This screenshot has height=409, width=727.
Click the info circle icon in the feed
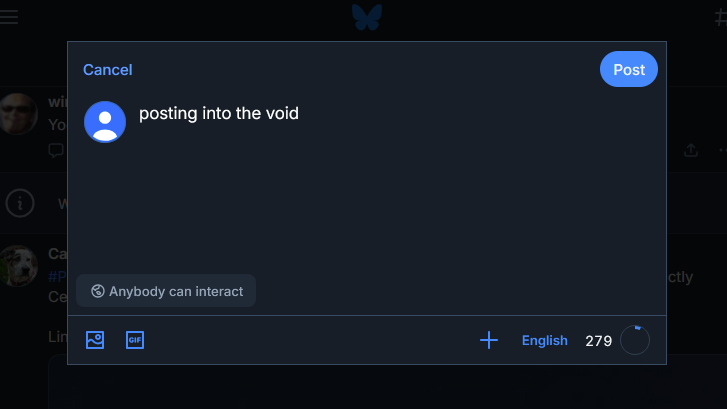(x=20, y=203)
